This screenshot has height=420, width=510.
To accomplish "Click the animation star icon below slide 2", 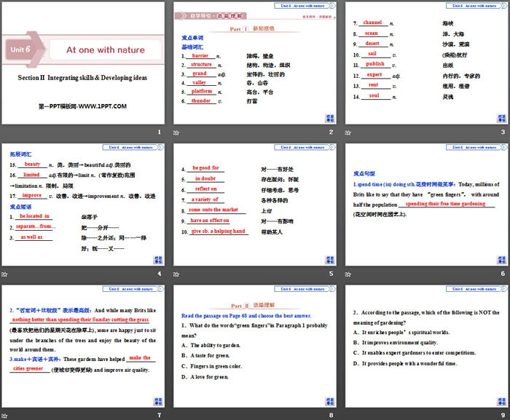I will pos(177,132).
